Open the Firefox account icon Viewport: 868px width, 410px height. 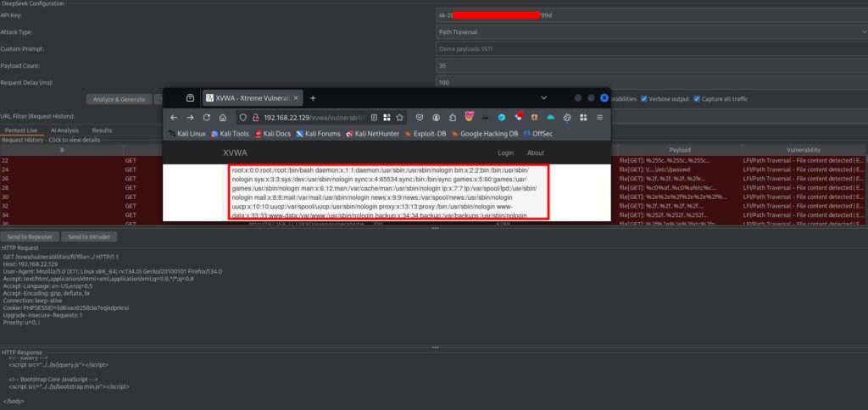437,117
